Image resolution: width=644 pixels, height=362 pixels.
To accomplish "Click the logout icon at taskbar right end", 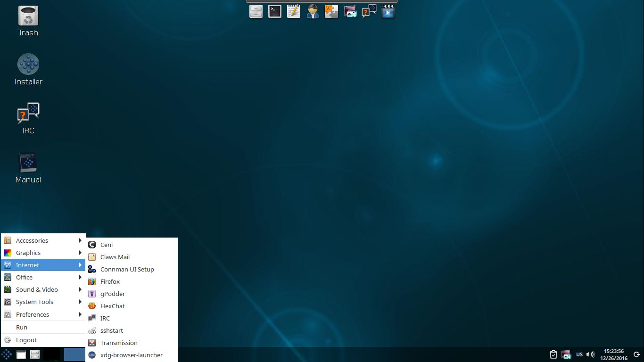I will coord(636,354).
